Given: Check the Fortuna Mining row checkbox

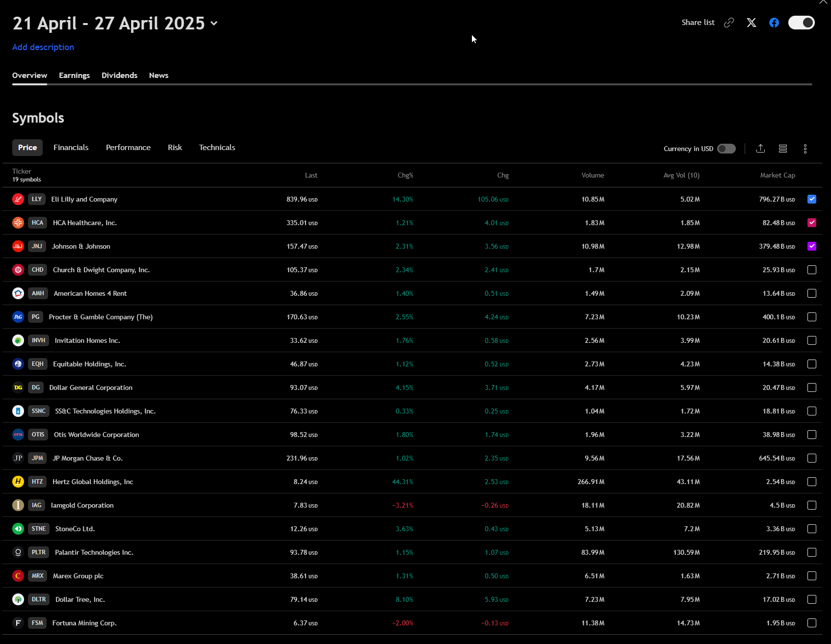Looking at the screenshot, I should (x=812, y=623).
